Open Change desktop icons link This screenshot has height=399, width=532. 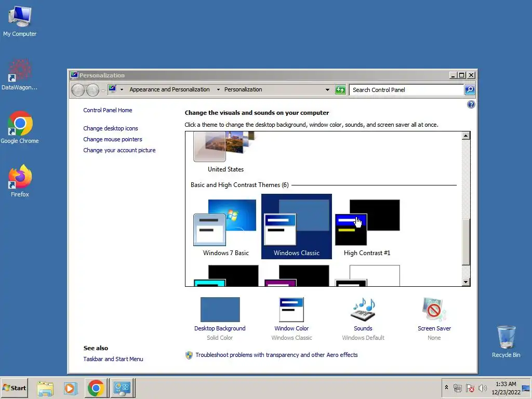pyautogui.click(x=111, y=128)
